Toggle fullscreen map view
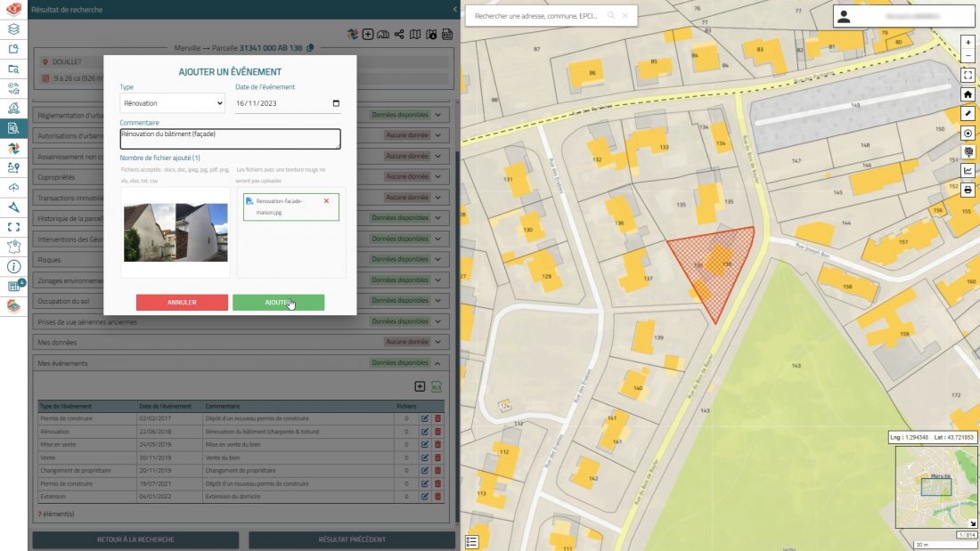 click(x=968, y=75)
